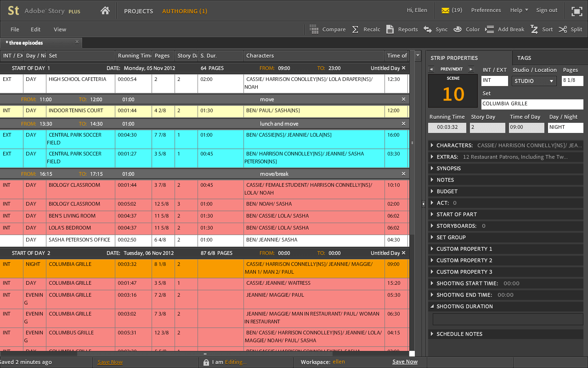Screen dimensions: 588x368
Task: Select SASHA PETERSON'S OFFICE strip
Action: (x=204, y=240)
